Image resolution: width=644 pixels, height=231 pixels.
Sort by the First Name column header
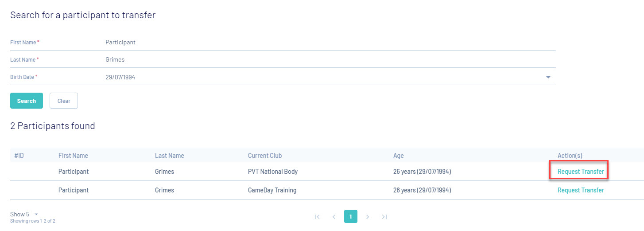pos(73,156)
